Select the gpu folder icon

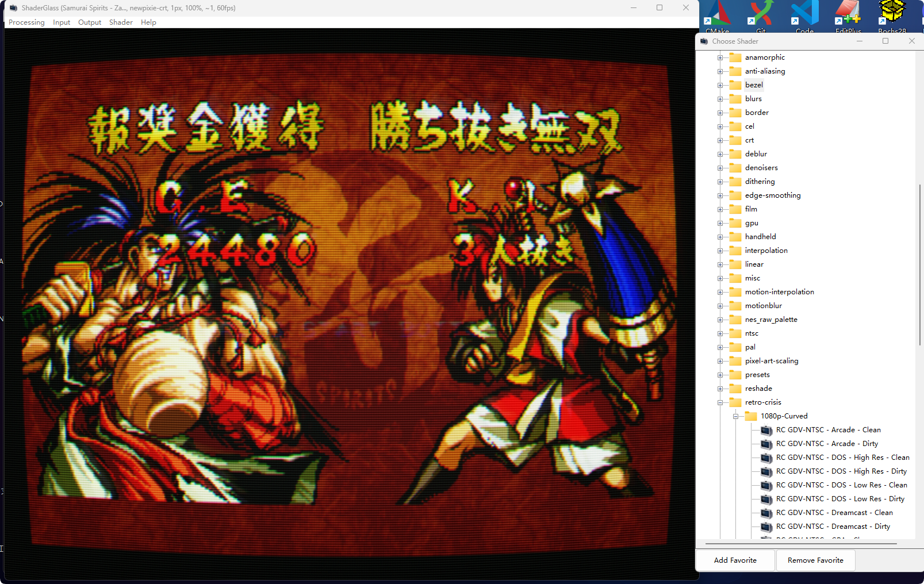click(735, 223)
